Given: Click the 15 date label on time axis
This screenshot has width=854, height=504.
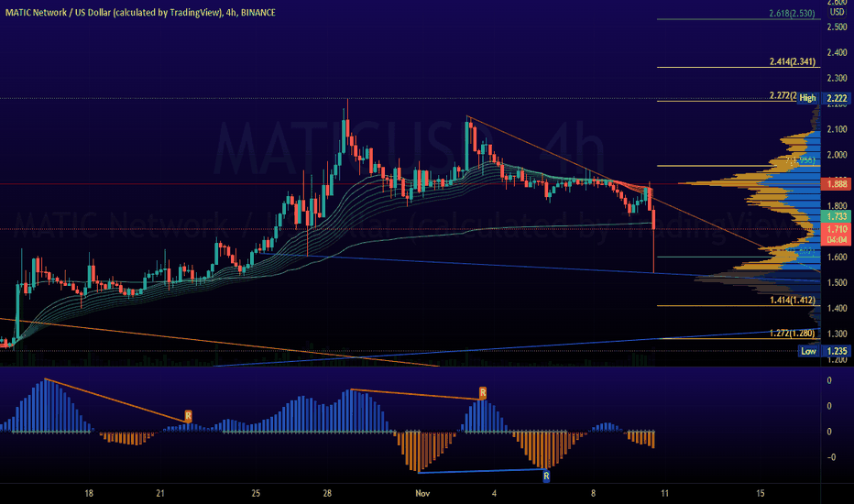Looking at the screenshot, I should point(761,494).
